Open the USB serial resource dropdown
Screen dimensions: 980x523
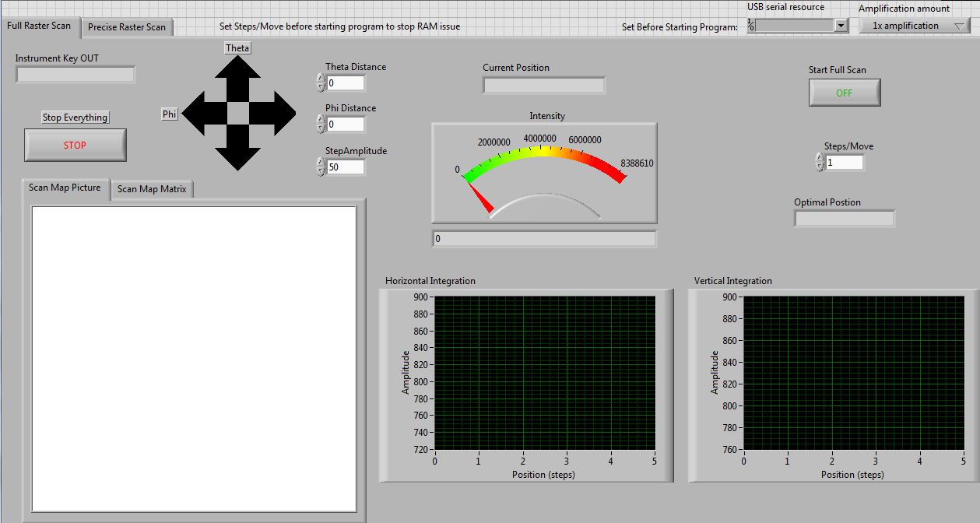click(x=841, y=26)
